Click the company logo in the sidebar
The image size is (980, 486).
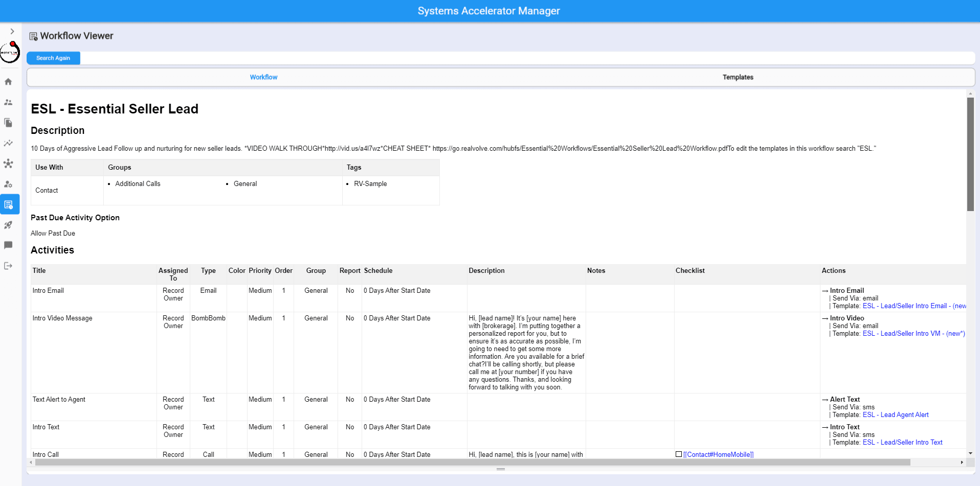10,52
